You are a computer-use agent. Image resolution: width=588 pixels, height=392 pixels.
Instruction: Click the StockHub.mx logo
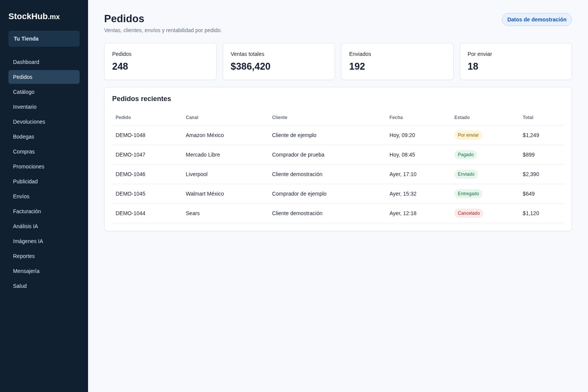coord(34,16)
